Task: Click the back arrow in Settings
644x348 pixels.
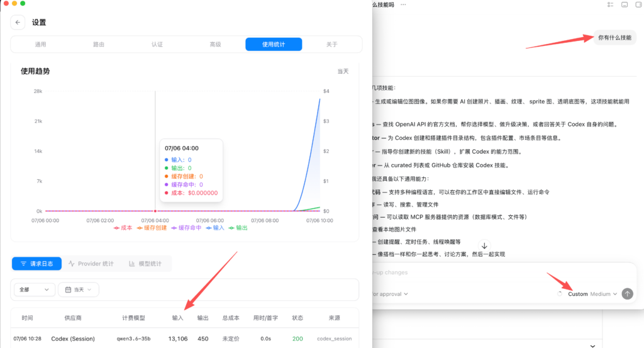Action: (18, 22)
